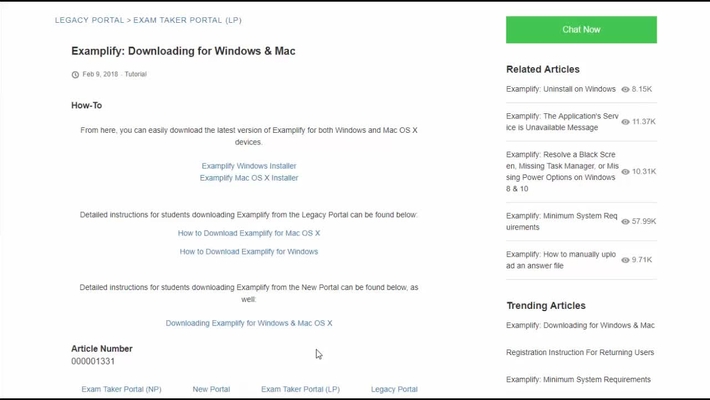
Task: Click the Article Number label
Action: (x=102, y=349)
